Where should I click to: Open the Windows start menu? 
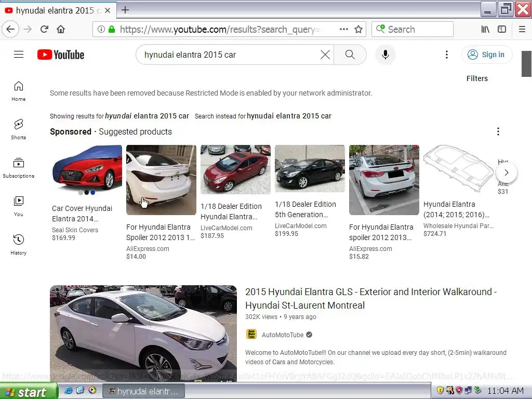pyautogui.click(x=29, y=392)
